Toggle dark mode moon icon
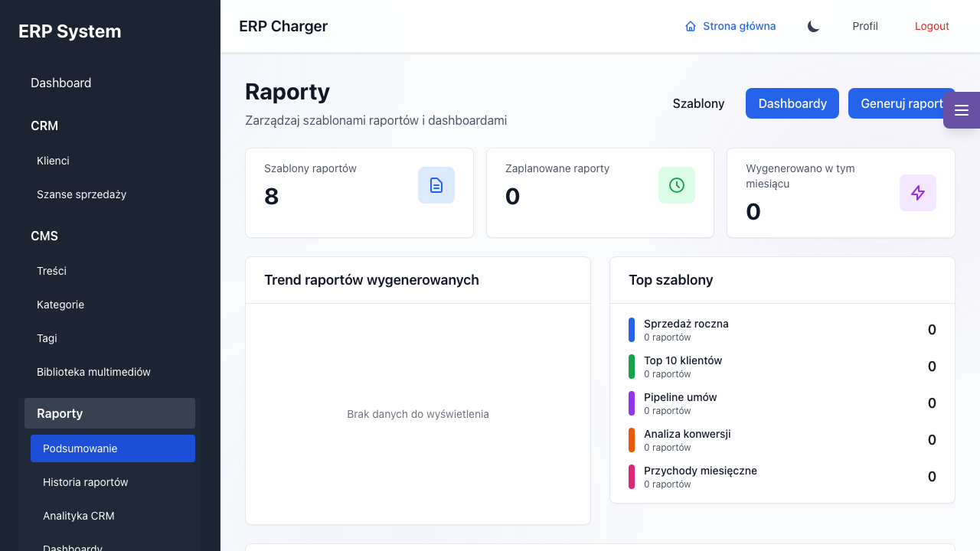Screen dimensions: 980x551 point(814,26)
